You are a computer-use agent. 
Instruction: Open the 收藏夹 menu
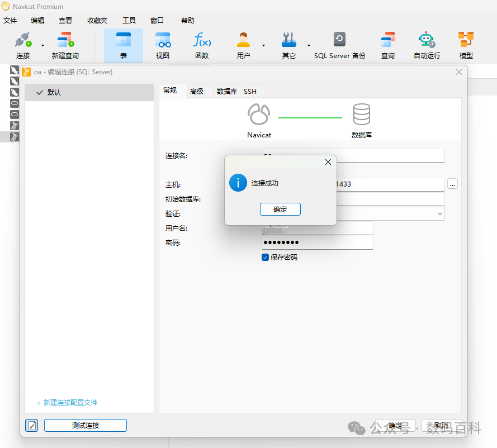pyautogui.click(x=97, y=21)
